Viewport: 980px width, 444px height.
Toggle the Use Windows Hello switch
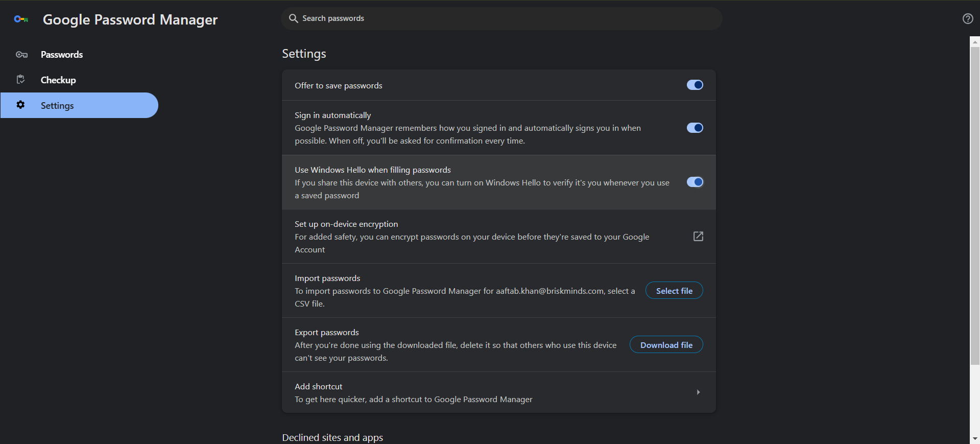(695, 182)
